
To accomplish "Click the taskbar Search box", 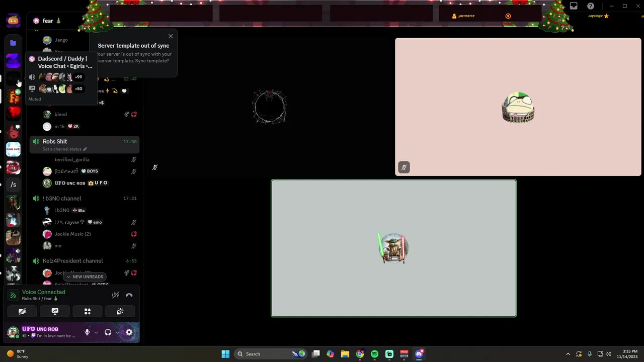I will tap(270, 354).
